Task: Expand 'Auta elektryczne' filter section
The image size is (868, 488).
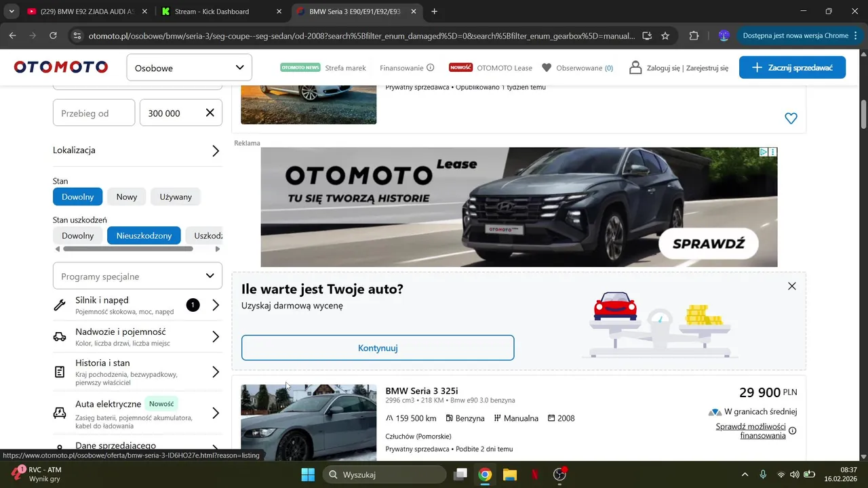Action: pyautogui.click(x=138, y=413)
